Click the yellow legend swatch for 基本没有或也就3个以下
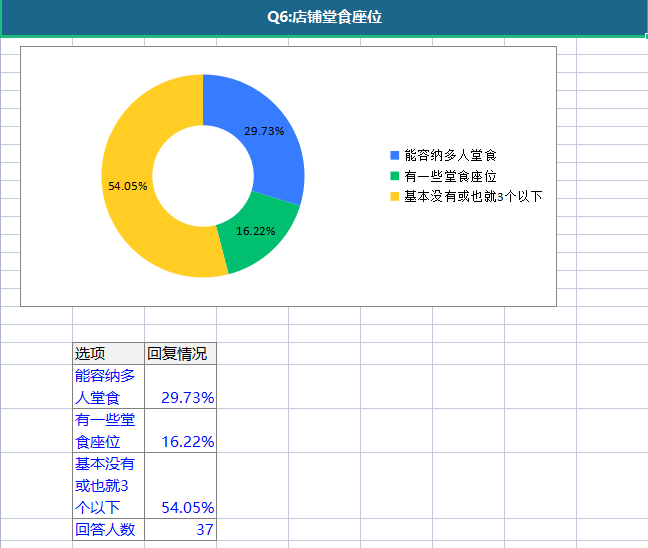The height and width of the screenshot is (548, 648). click(x=395, y=196)
